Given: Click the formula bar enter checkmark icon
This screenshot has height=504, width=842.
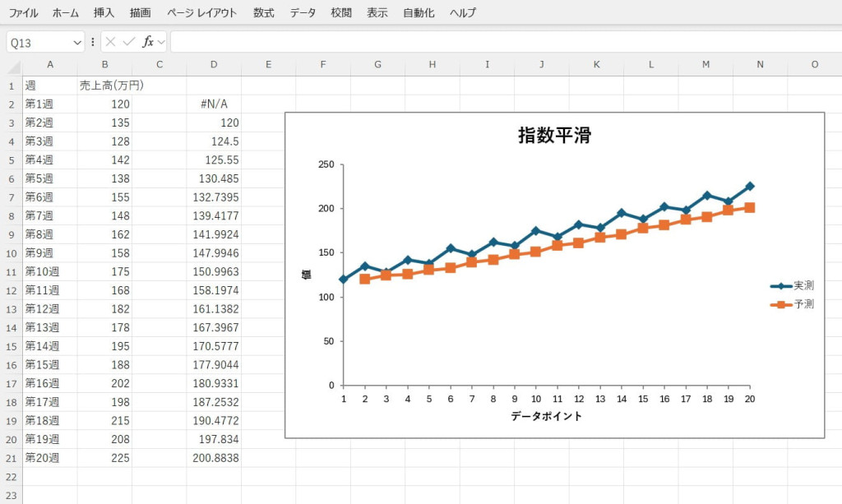Looking at the screenshot, I should coord(128,42).
